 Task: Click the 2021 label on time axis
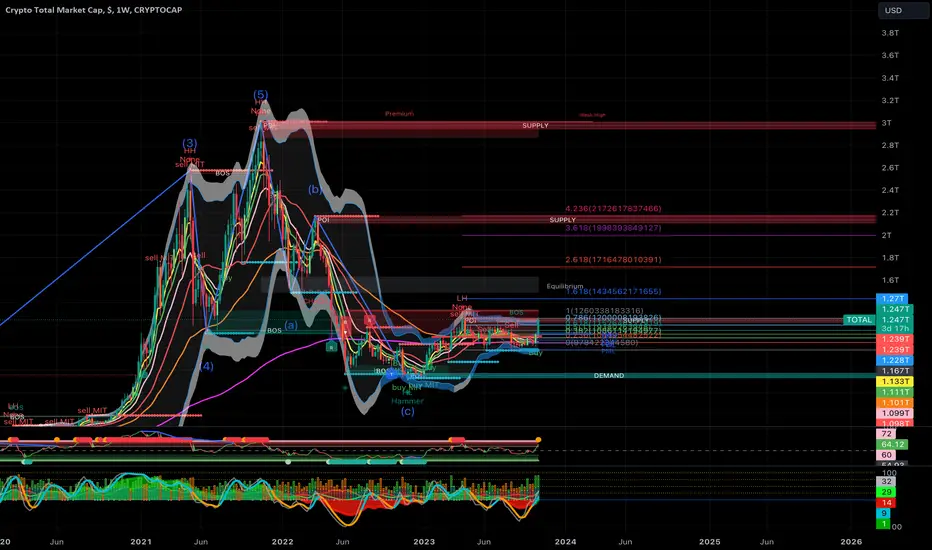pos(141,542)
